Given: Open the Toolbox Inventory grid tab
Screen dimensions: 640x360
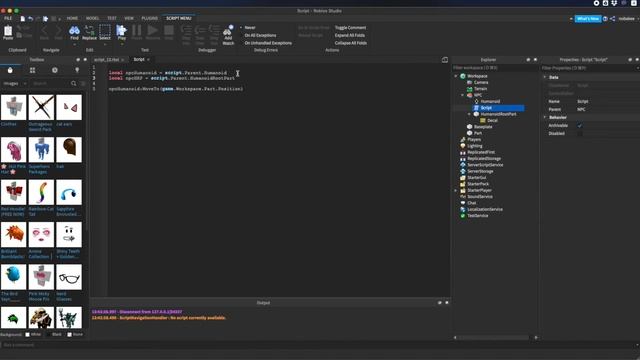Looking at the screenshot, I should click(32, 70).
